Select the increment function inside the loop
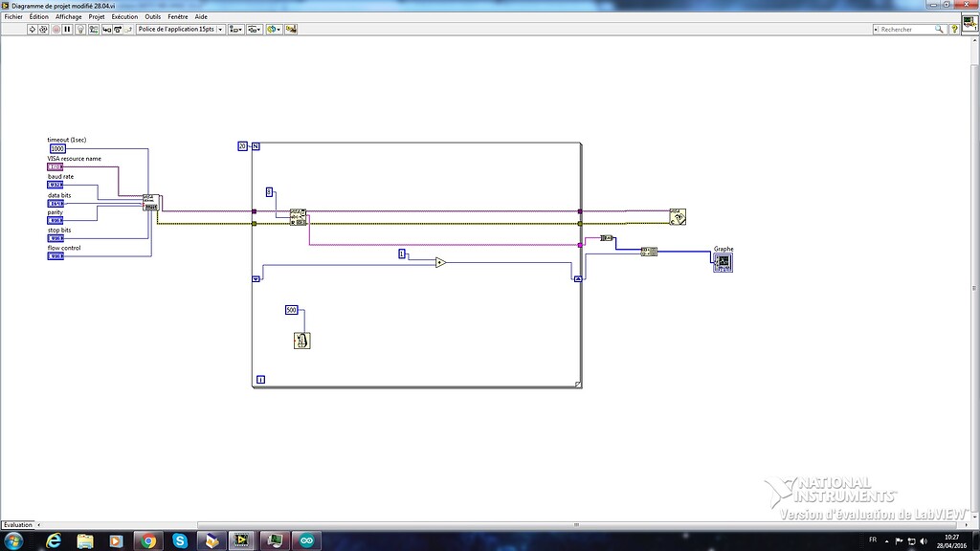The height and width of the screenshot is (551, 980). tap(439, 261)
